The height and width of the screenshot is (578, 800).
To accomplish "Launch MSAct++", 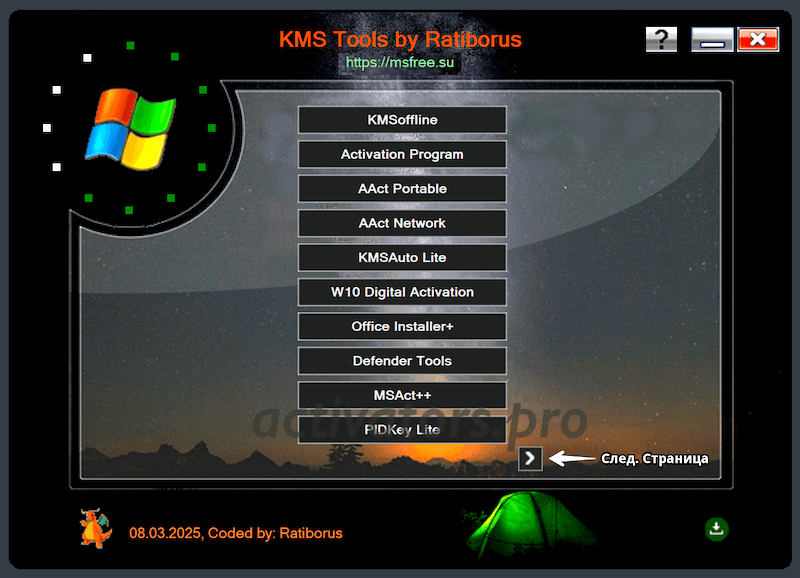I will click(x=401, y=395).
